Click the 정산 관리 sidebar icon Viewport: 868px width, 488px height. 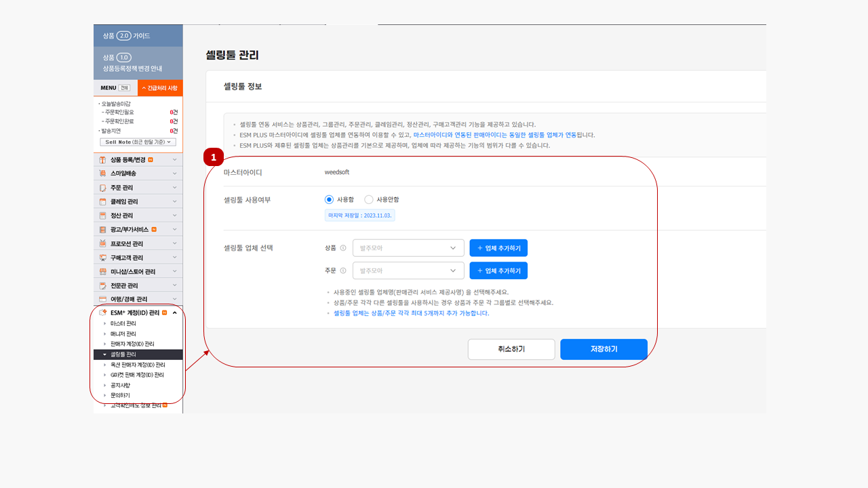[103, 216]
